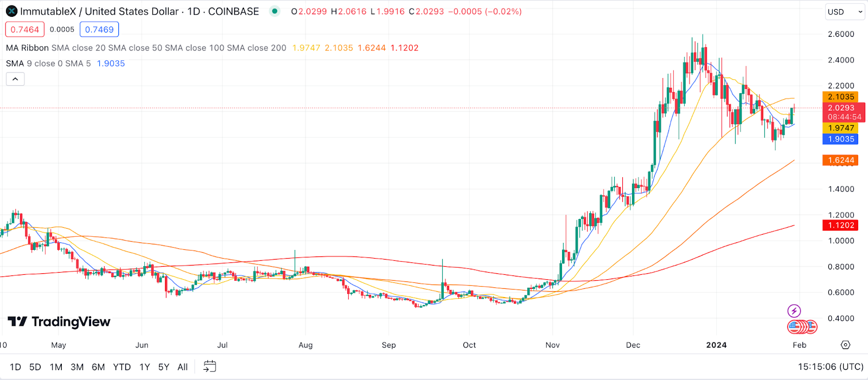This screenshot has width=868, height=380.
Task: Click the red sell price 0.7464 button
Action: point(25,29)
